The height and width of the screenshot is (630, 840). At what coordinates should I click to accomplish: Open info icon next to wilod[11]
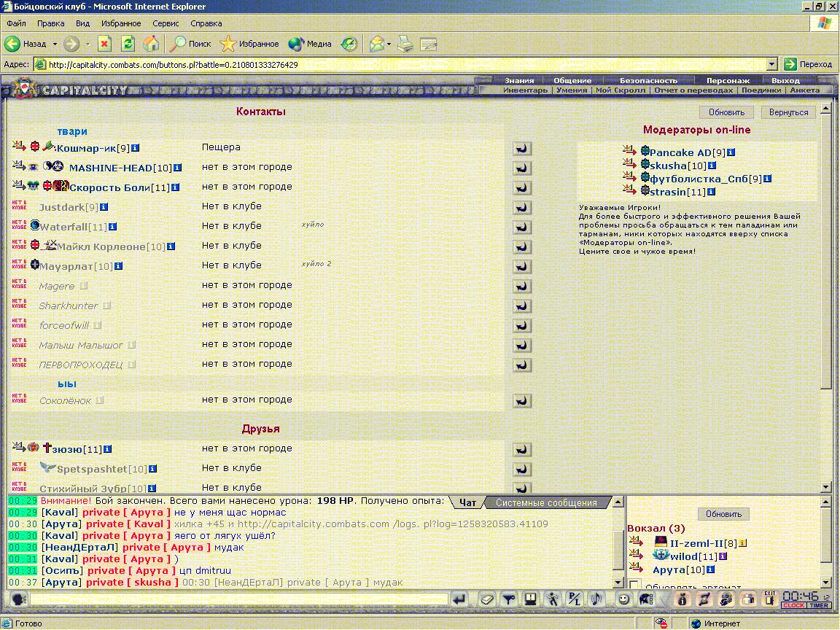723,556
